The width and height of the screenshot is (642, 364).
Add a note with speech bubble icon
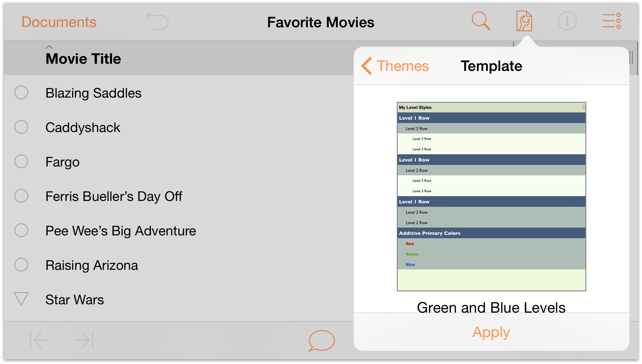pos(321,340)
